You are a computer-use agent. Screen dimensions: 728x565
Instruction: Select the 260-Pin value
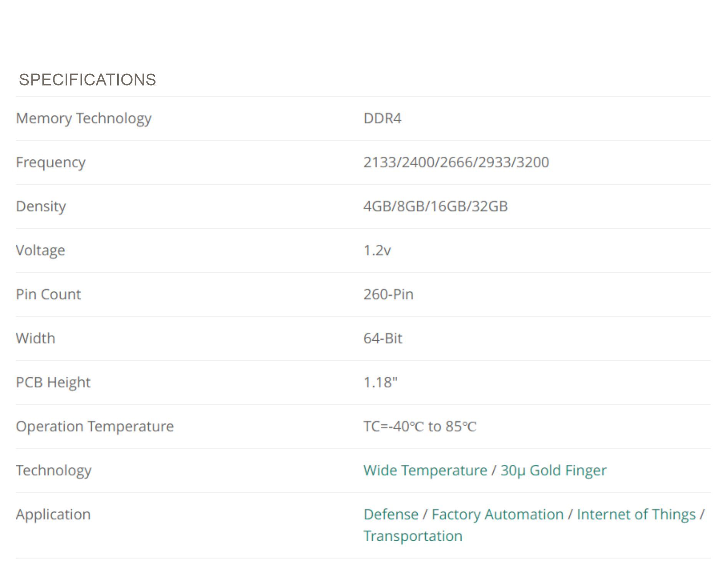point(388,295)
